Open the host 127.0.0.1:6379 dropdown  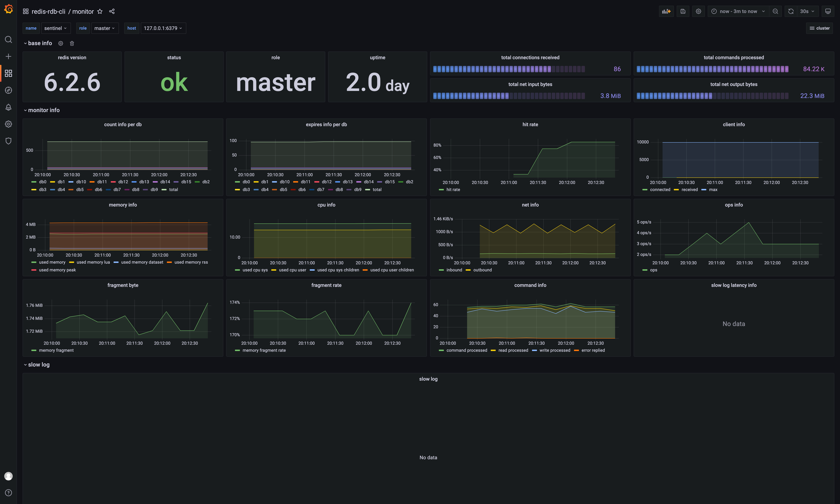pos(163,28)
